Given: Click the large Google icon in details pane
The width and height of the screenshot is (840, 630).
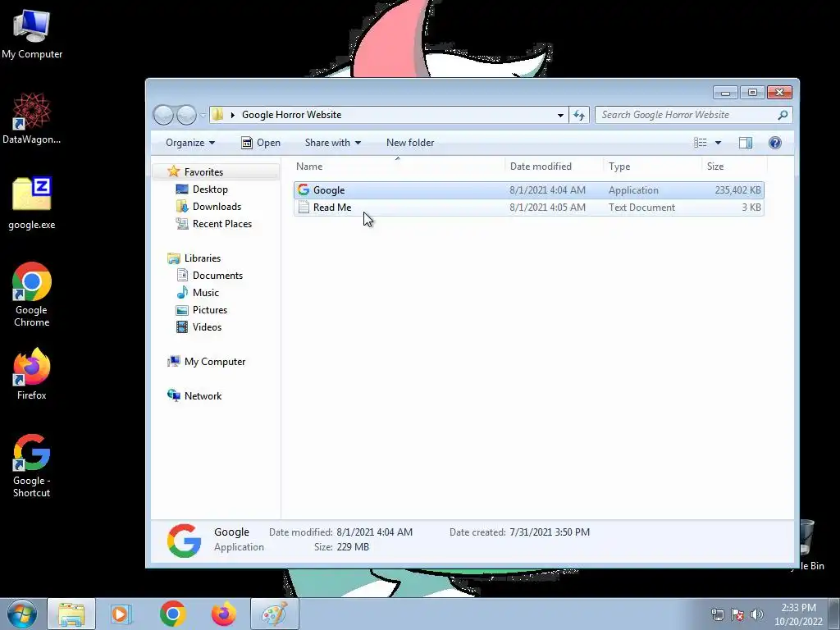Looking at the screenshot, I should click(x=184, y=540).
